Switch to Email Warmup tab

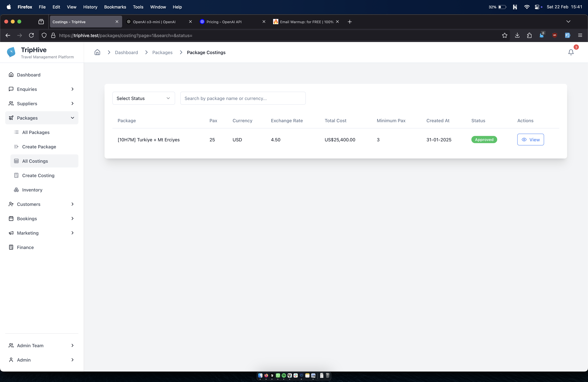[306, 22]
